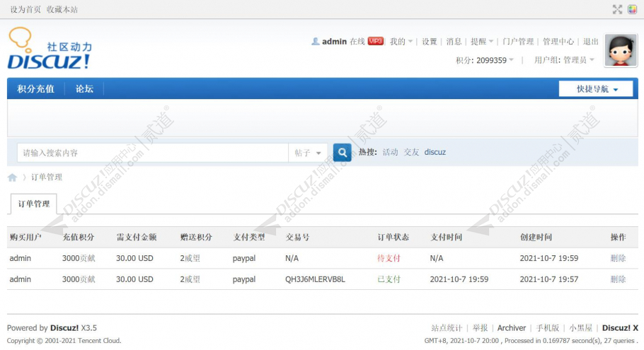This screenshot has height=350, width=644.
Task: Click the blue search magnifier button
Action: (x=342, y=153)
